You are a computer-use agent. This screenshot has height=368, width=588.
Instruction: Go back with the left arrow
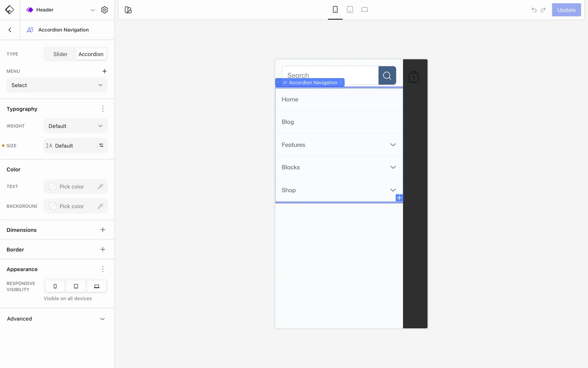(x=10, y=30)
